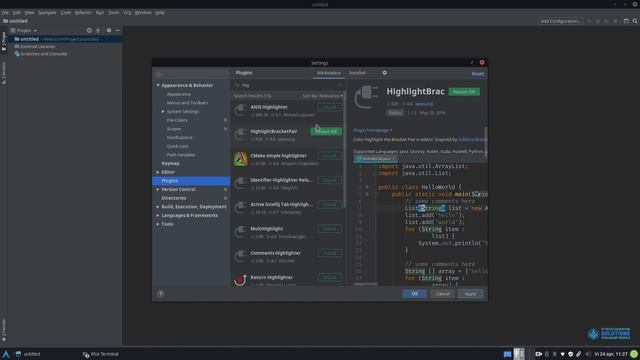The image size is (640, 360).
Task: Click the shield icon in system tray
Action: click(571, 354)
